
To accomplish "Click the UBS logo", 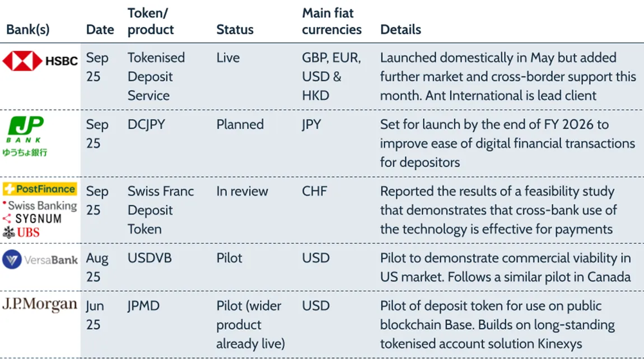I will coord(21,232).
